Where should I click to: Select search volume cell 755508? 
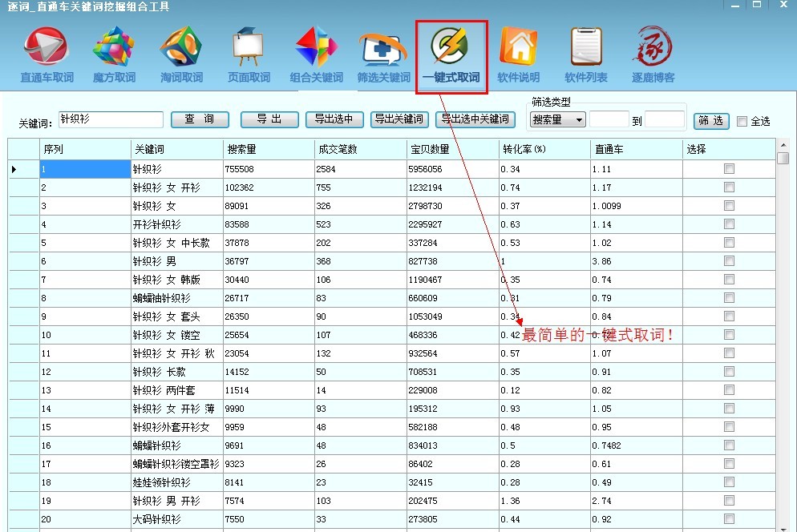(269, 169)
